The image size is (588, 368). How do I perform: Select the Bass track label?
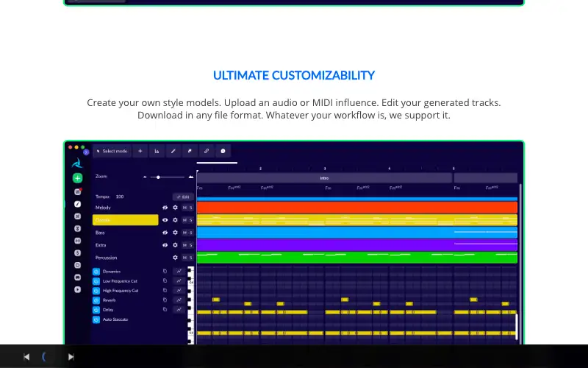[100, 233]
